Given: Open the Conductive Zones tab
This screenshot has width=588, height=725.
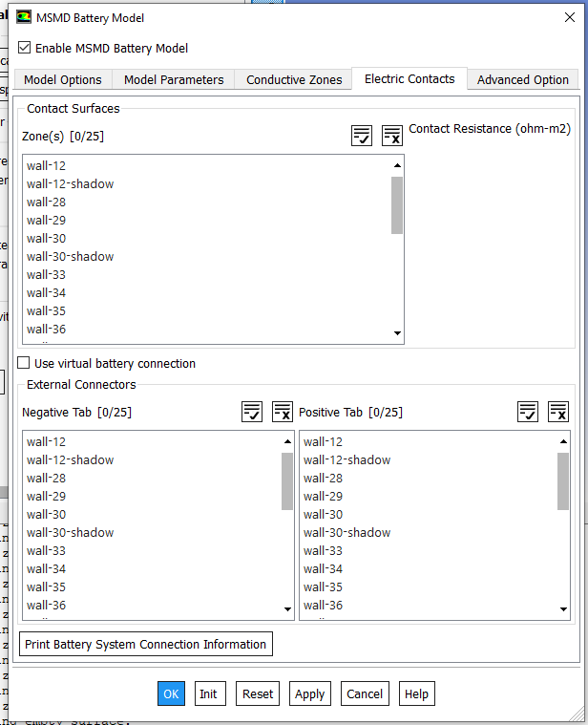Looking at the screenshot, I should pos(294,80).
